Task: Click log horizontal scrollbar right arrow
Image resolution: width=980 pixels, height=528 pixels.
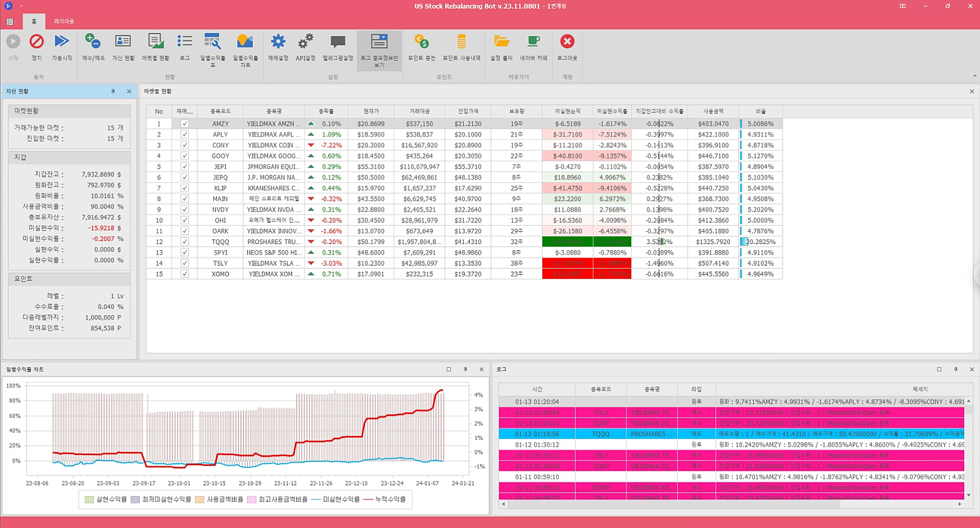Action: coord(960,504)
